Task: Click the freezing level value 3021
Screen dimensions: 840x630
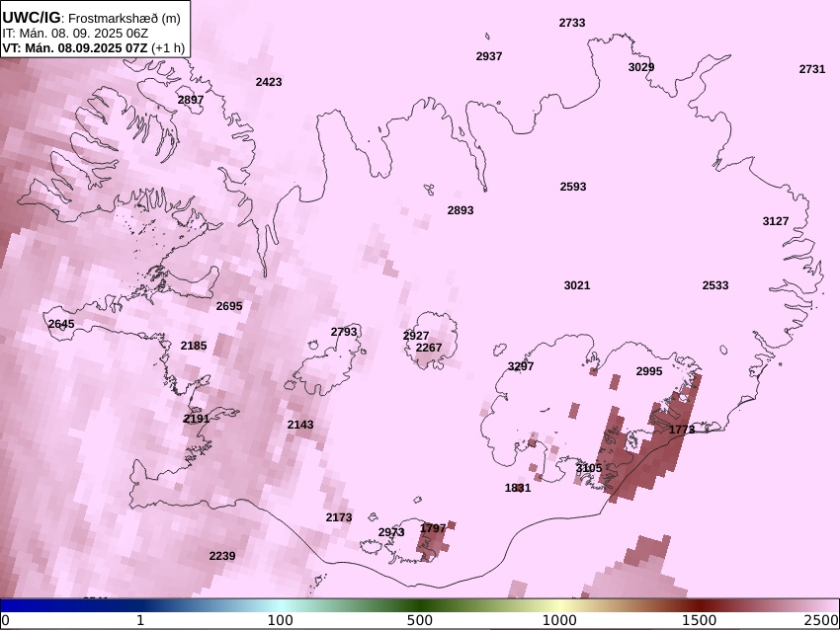Action: pyautogui.click(x=577, y=285)
